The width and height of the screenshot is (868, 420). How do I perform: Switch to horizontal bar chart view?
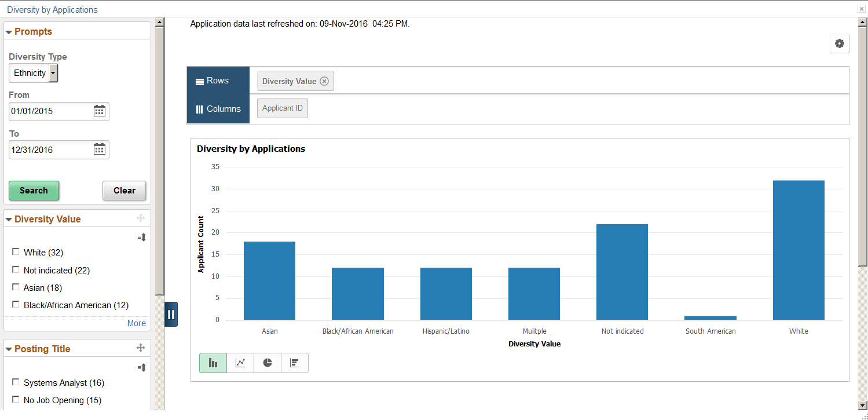(295, 363)
